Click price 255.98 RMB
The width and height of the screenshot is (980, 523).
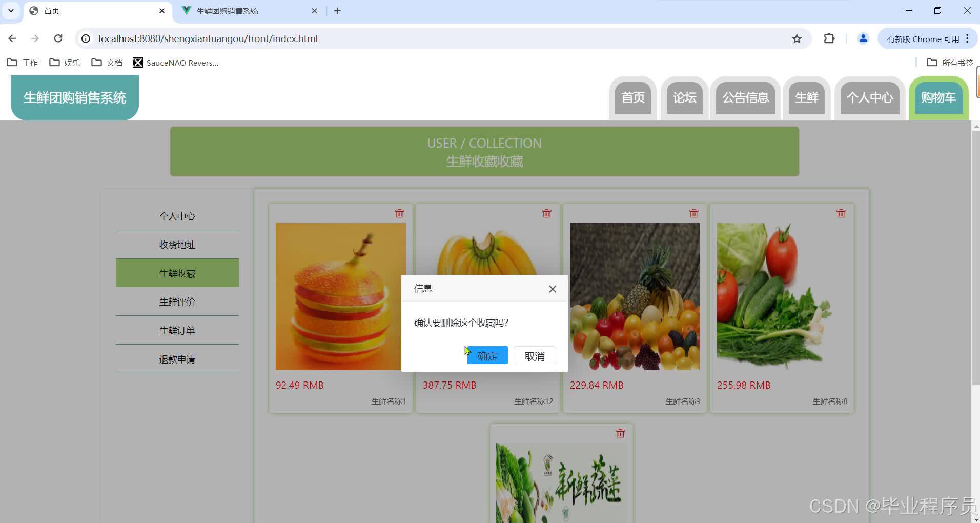coord(744,385)
